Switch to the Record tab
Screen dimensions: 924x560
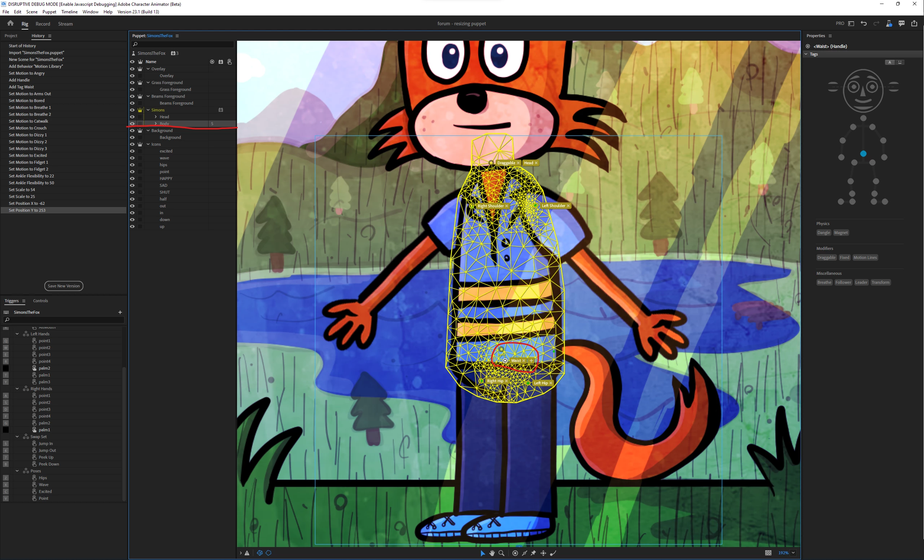[x=43, y=24]
